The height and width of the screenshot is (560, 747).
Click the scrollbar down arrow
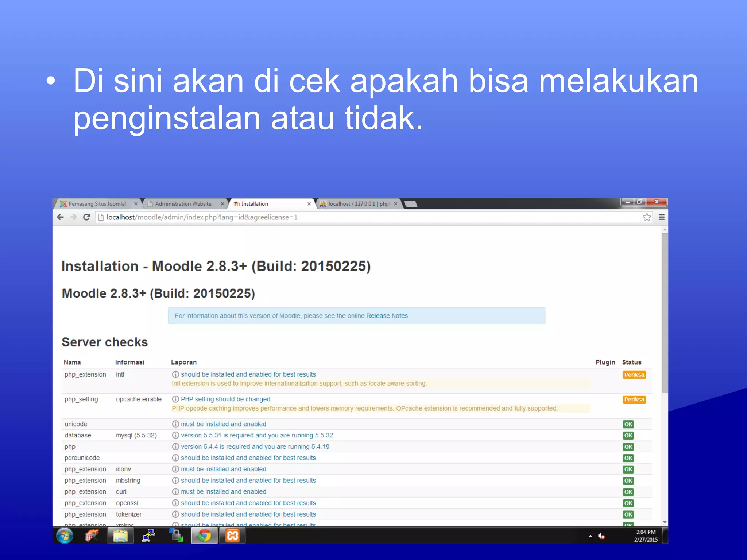[x=665, y=522]
